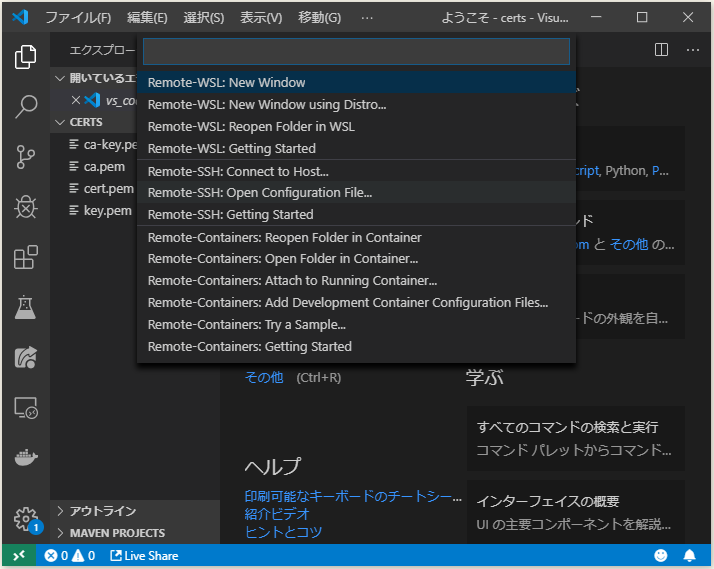Click the split editor icon
Screen dimensions: 714x569
(x=661, y=50)
